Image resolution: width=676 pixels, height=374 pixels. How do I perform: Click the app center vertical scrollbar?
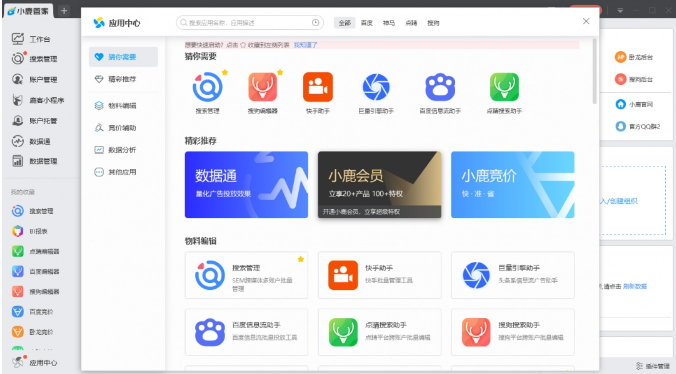coord(595,71)
